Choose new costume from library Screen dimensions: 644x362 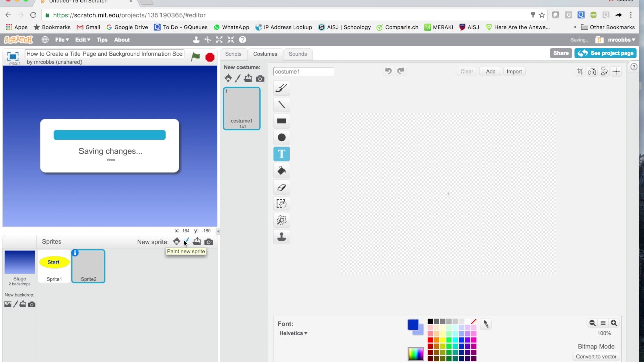point(228,78)
